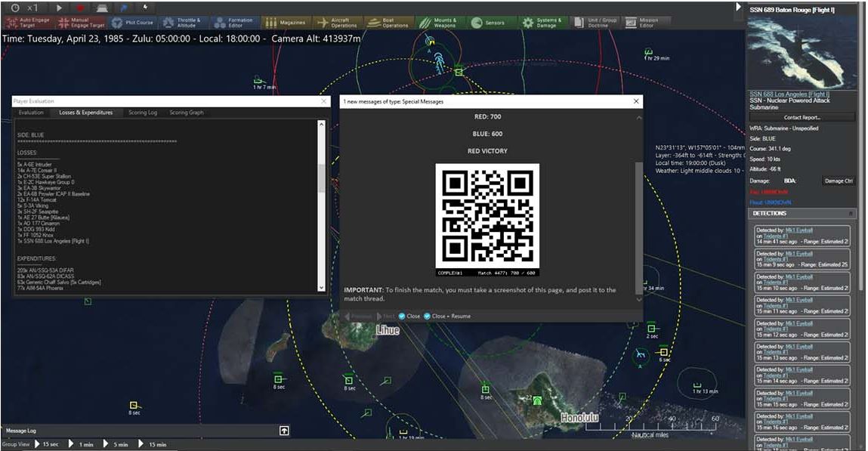Open the Contact Report

pos(802,117)
